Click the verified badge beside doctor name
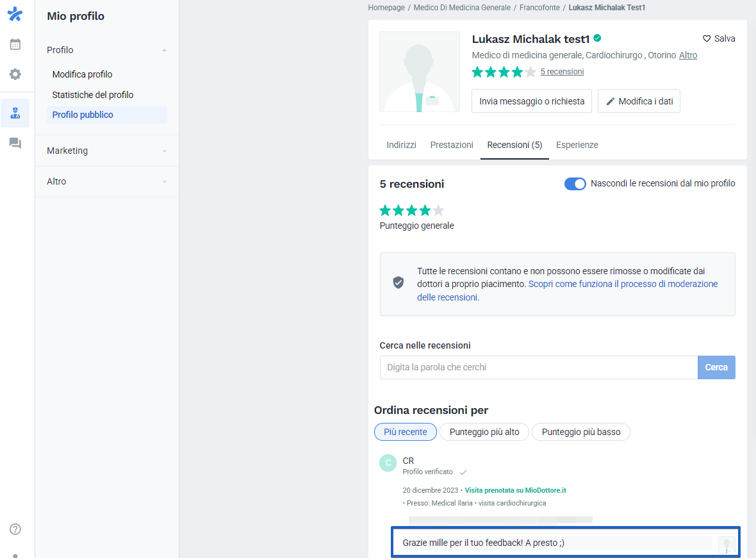Viewport: 756px width, 560px height. click(597, 38)
